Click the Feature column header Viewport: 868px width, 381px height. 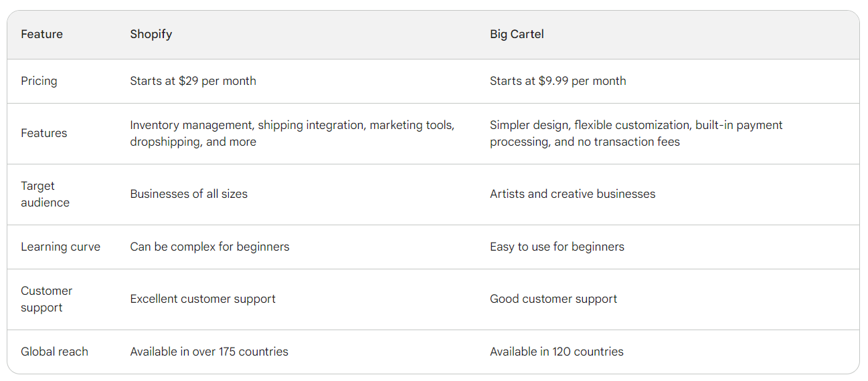point(41,34)
